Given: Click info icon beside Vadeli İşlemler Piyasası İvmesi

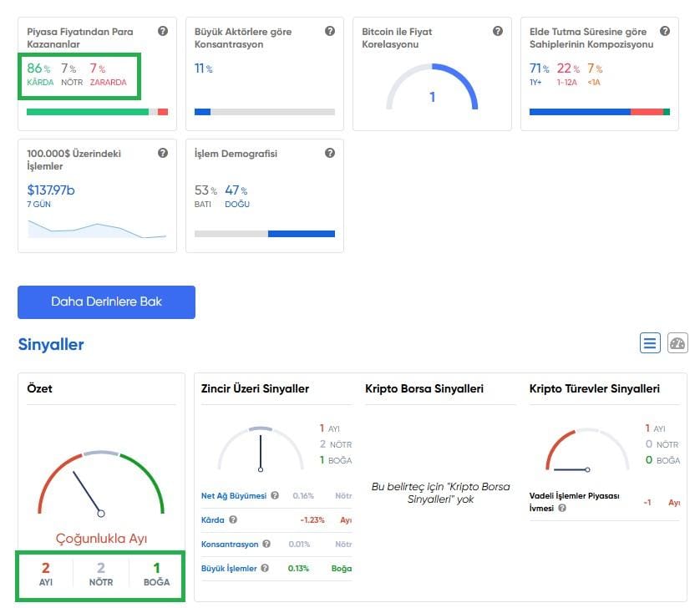Looking at the screenshot, I should [561, 508].
